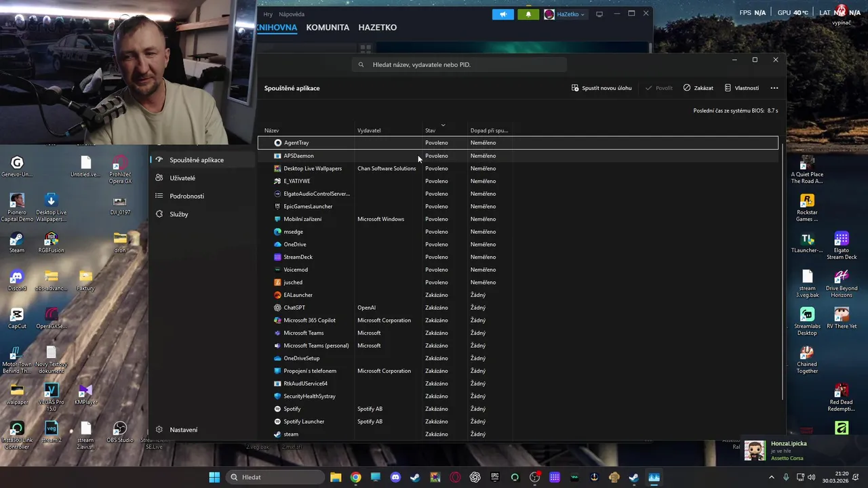Open the Hry menu in Steam

(268, 14)
